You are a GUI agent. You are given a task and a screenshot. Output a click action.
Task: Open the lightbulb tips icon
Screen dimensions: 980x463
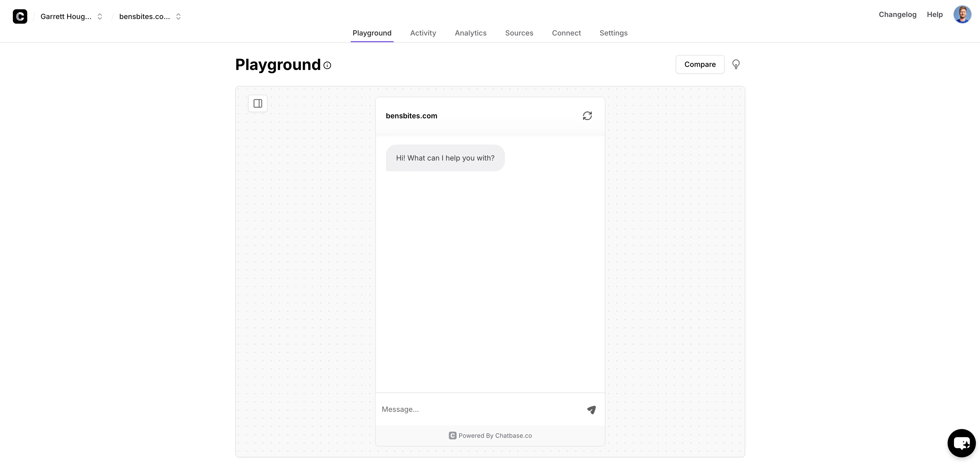tap(736, 64)
